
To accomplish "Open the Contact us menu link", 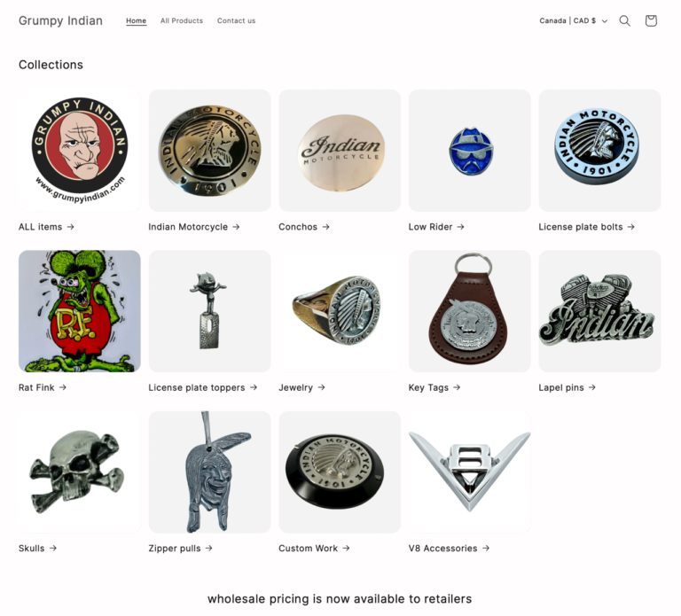I will pos(236,21).
